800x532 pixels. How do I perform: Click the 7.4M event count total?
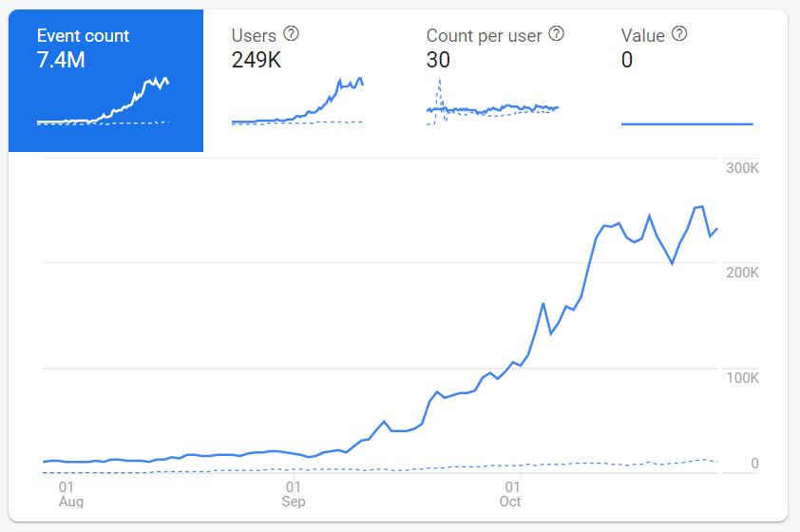[61, 60]
